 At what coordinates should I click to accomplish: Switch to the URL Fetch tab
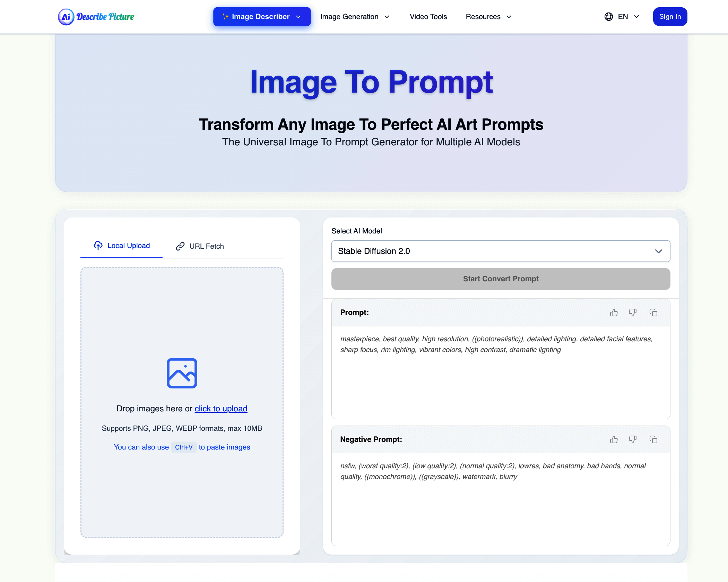pos(200,246)
